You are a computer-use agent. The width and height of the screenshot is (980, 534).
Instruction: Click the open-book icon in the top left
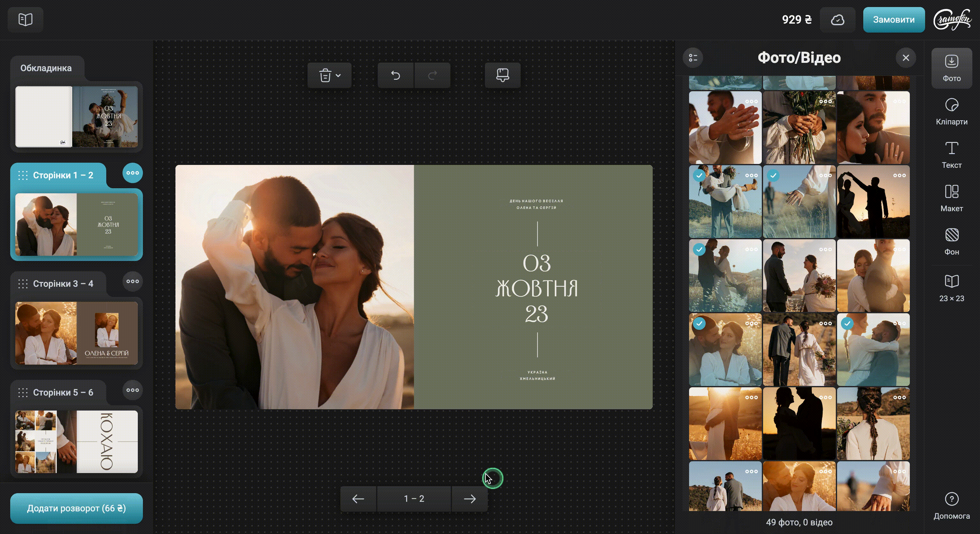(26, 19)
